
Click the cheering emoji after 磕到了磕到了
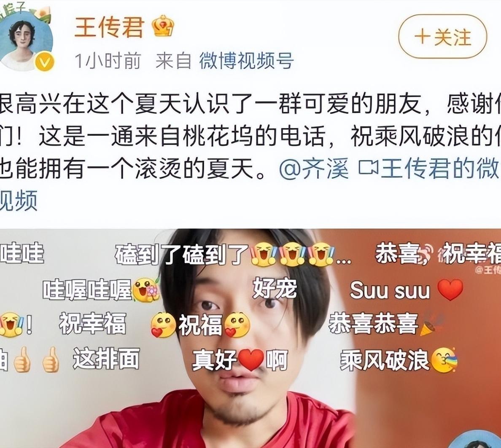pos(264,254)
